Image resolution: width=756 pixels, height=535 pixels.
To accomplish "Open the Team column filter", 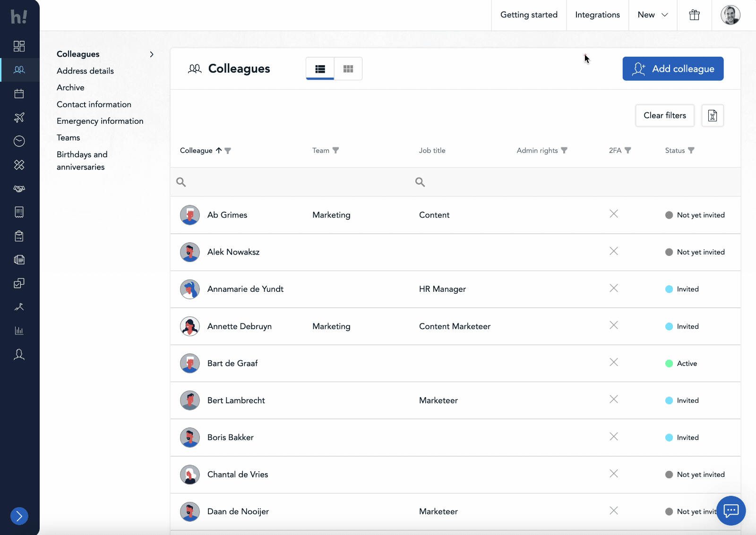I will coord(335,151).
